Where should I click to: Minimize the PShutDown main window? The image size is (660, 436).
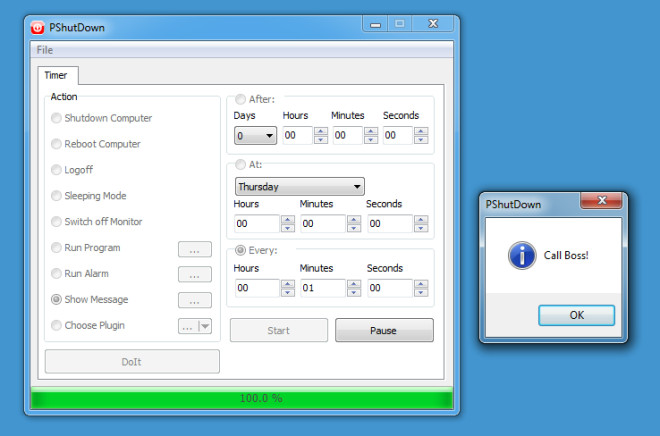pos(375,24)
